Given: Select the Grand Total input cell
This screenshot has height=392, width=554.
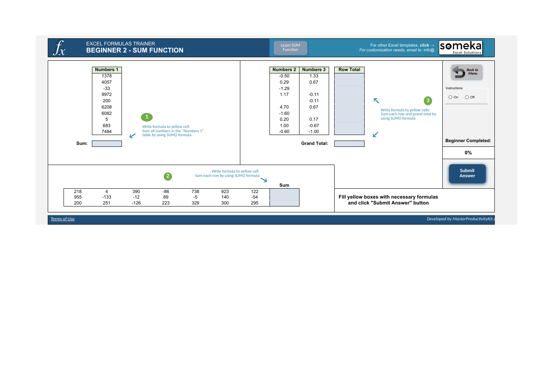Looking at the screenshot, I should [x=349, y=144].
